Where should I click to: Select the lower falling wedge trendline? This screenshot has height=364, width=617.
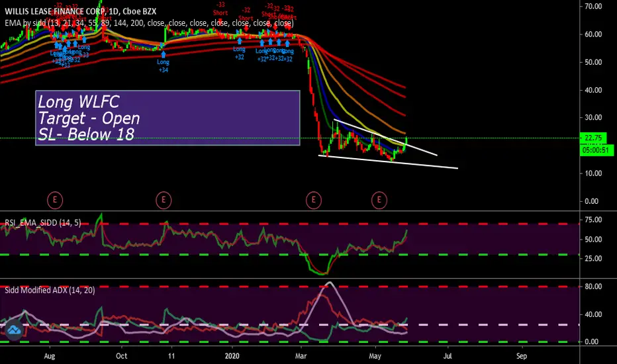[x=388, y=161]
